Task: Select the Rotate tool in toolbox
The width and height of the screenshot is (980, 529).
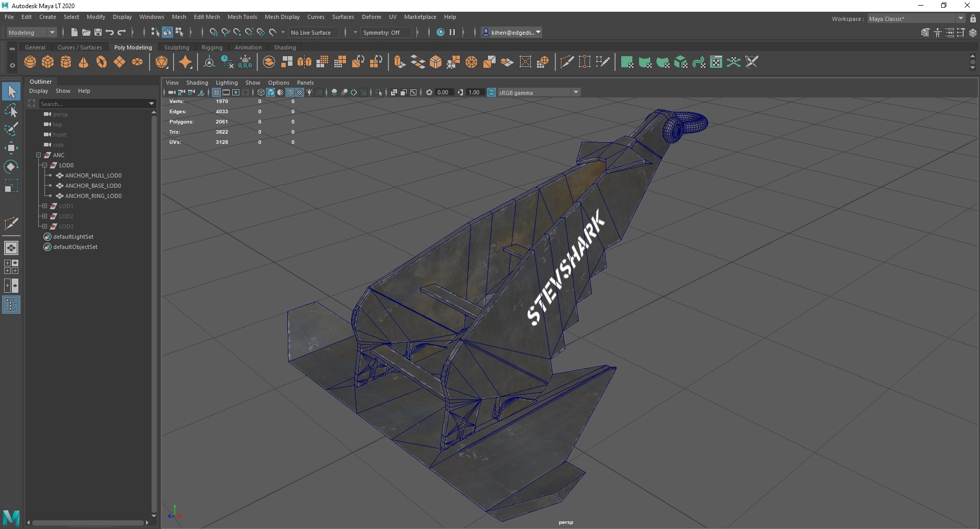Action: click(11, 167)
